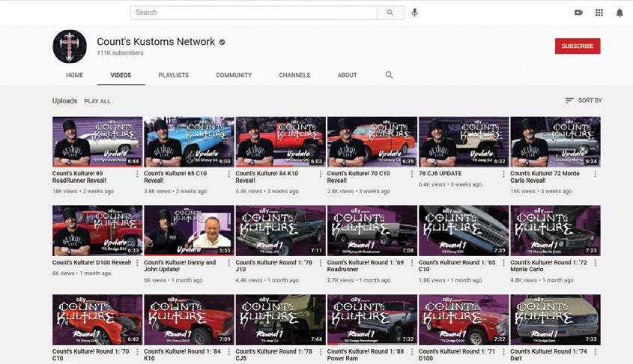Play the 69 RoadRunner Reveal thumbnail
The height and width of the screenshot is (364, 633).
point(97,142)
